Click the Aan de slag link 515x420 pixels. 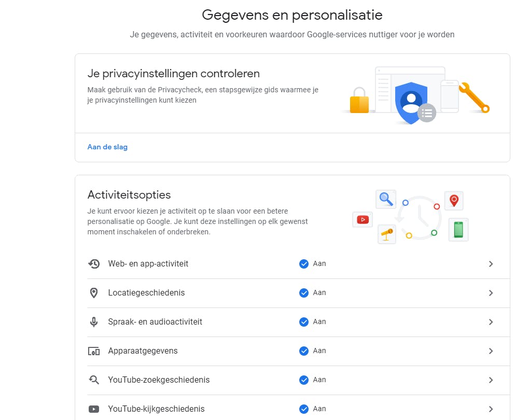[107, 147]
